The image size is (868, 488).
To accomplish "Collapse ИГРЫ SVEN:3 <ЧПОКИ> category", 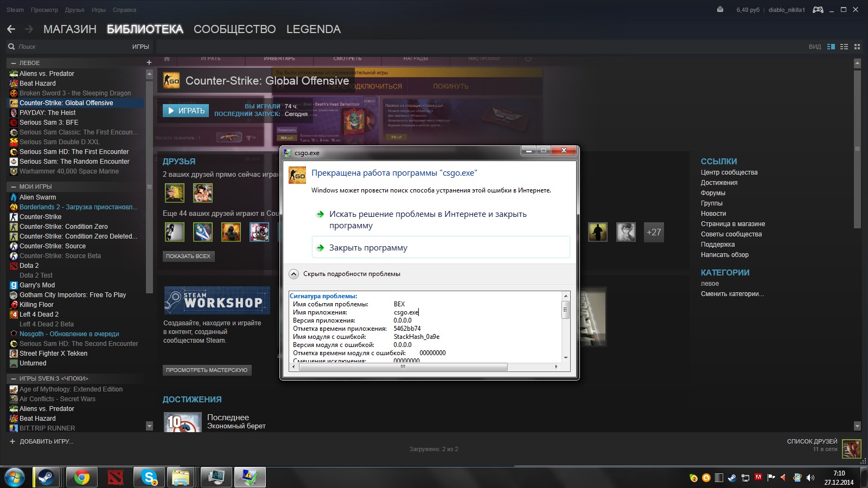I will pos(14,378).
